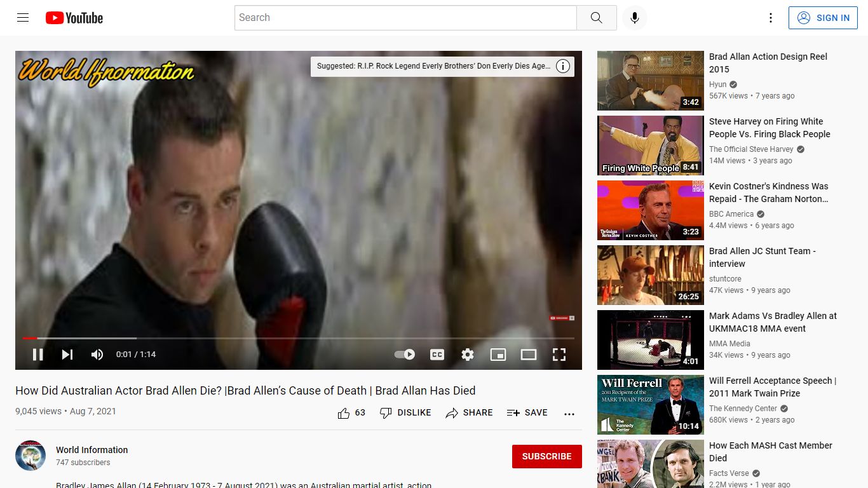Screen dimensions: 868x488
Task: Open How Each MASH Cast Member Died title
Action: [771, 452]
